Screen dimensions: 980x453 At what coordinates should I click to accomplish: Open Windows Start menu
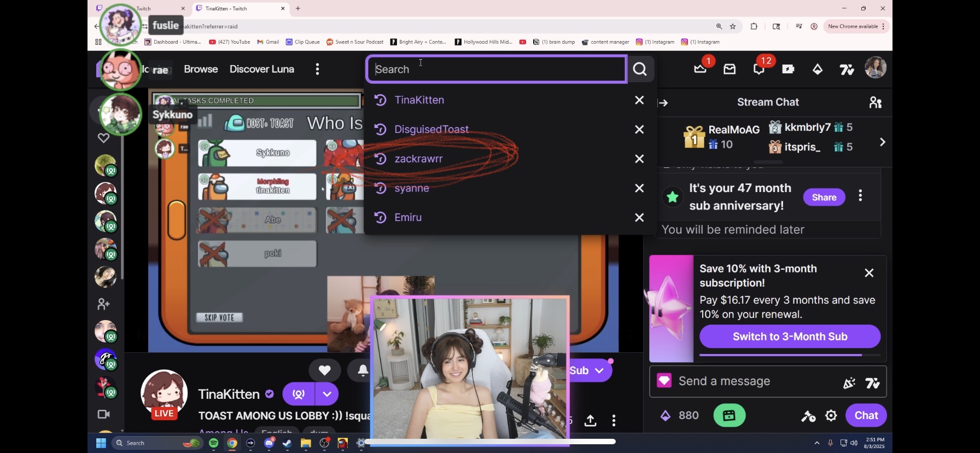pyautogui.click(x=101, y=443)
